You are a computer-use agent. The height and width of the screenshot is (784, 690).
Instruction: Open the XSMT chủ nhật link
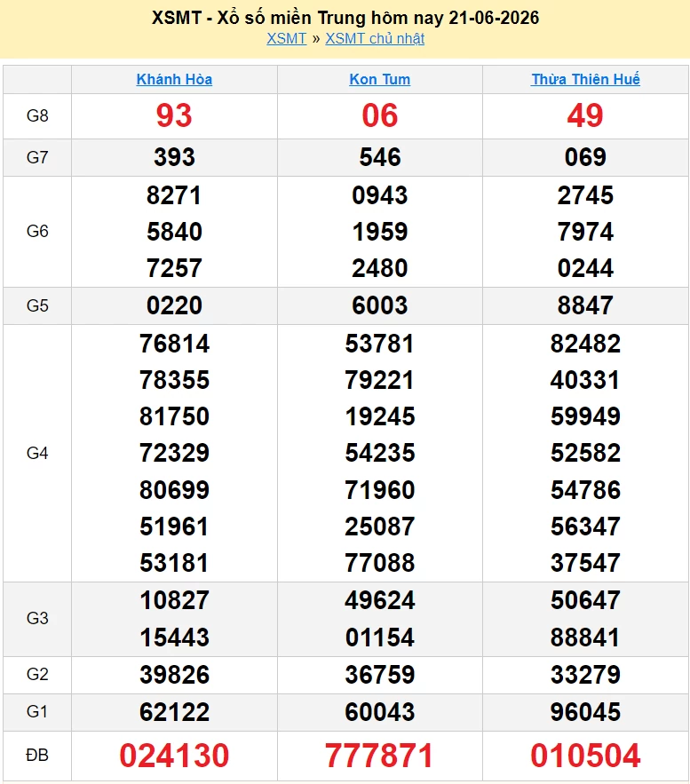[x=375, y=38]
